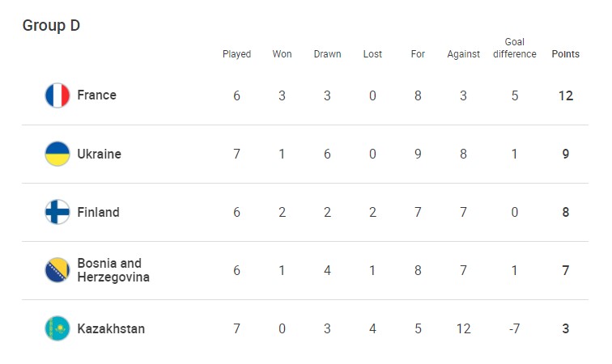Open the France team link
This screenshot has height=364, width=612.
(96, 95)
